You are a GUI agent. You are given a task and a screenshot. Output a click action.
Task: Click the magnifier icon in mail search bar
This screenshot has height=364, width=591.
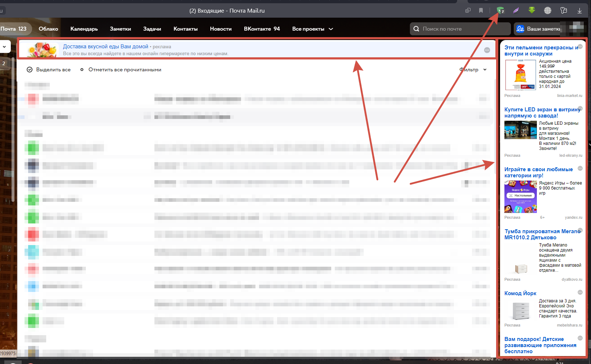point(417,28)
